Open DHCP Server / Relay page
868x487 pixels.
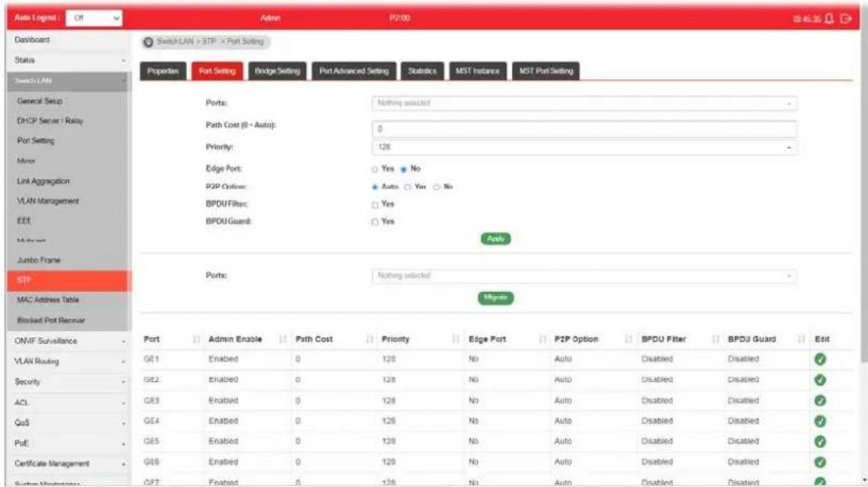pyautogui.click(x=50, y=121)
